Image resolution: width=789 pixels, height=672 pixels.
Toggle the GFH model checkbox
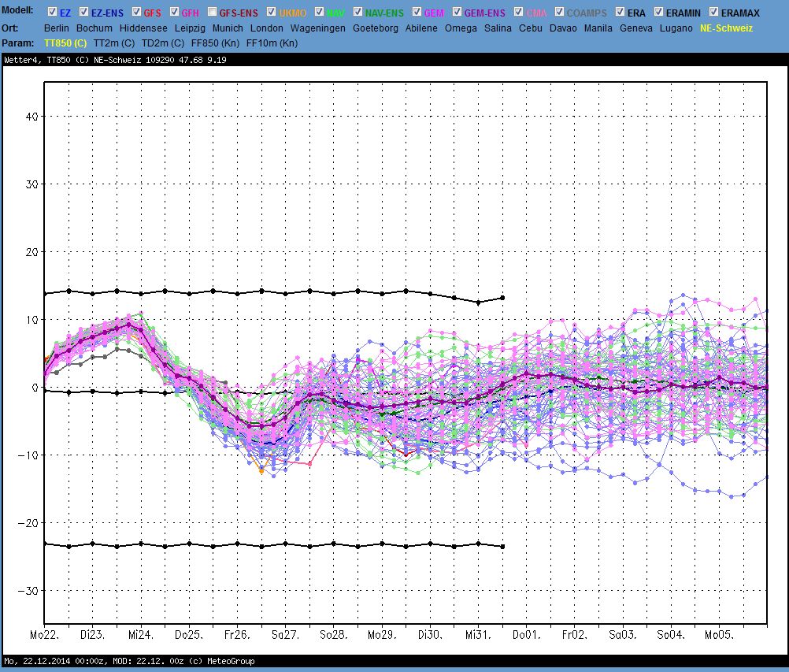coord(175,12)
